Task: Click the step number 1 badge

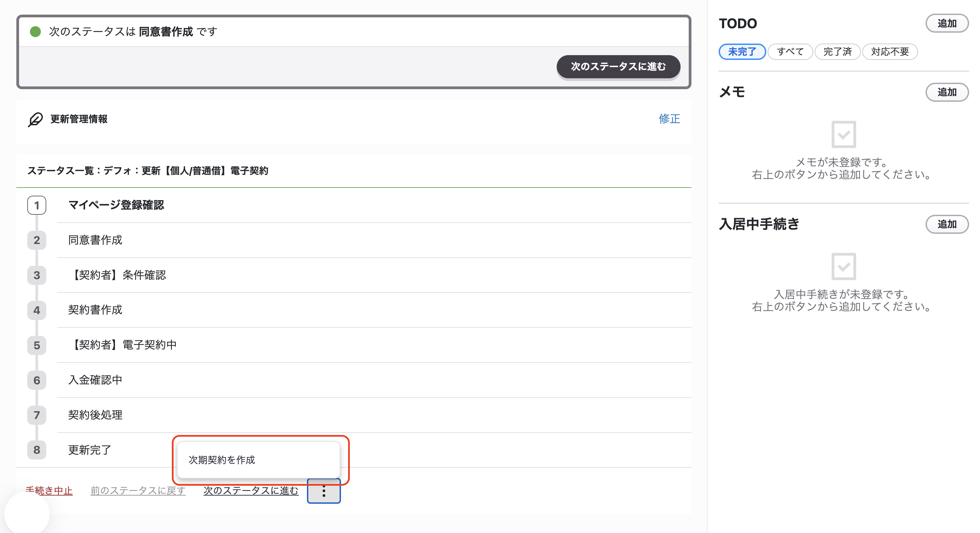Action: point(36,206)
